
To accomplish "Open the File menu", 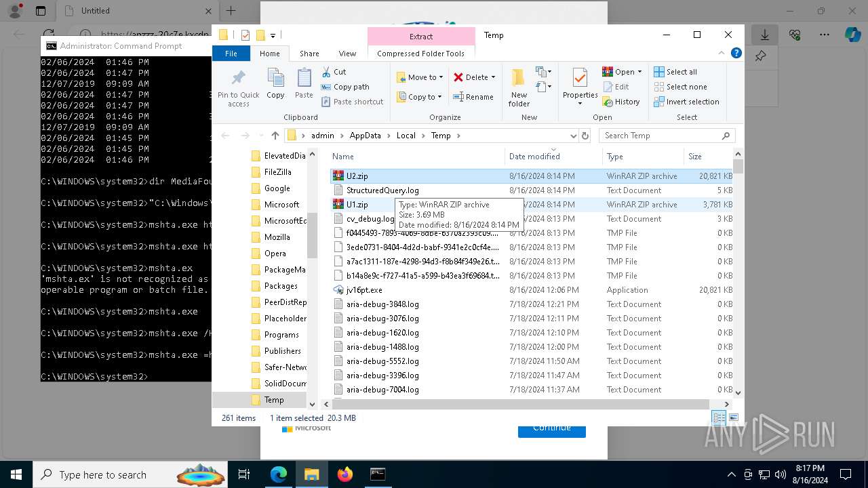I will point(231,54).
